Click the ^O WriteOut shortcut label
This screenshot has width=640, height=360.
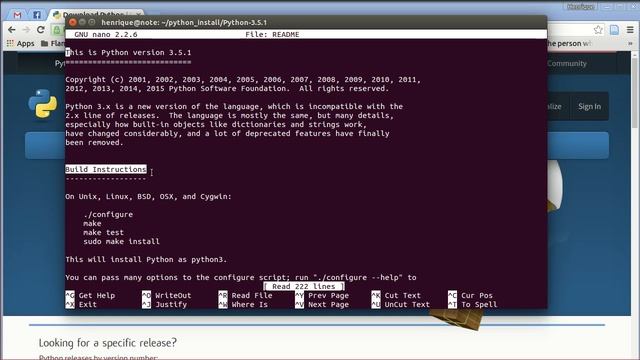click(x=167, y=296)
